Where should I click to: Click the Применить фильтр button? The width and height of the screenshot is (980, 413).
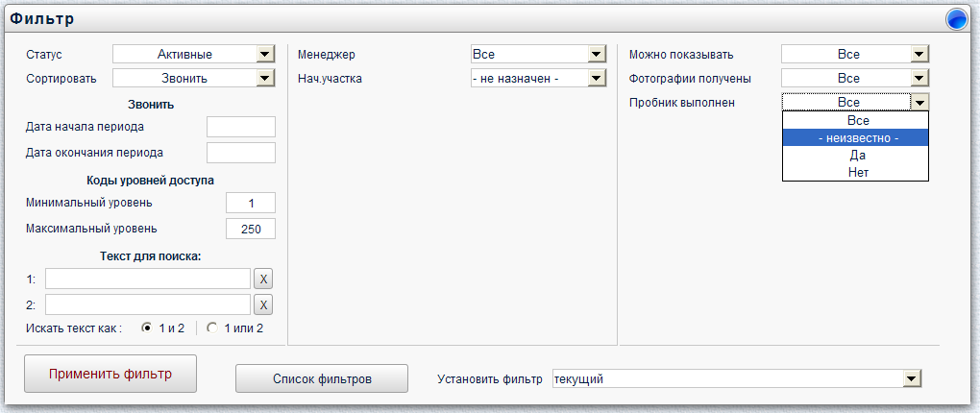pos(110,374)
